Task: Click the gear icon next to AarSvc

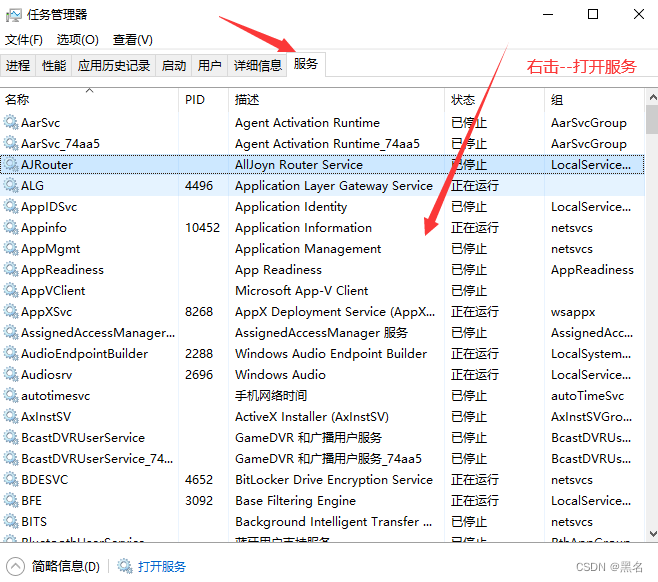Action: click(11, 123)
